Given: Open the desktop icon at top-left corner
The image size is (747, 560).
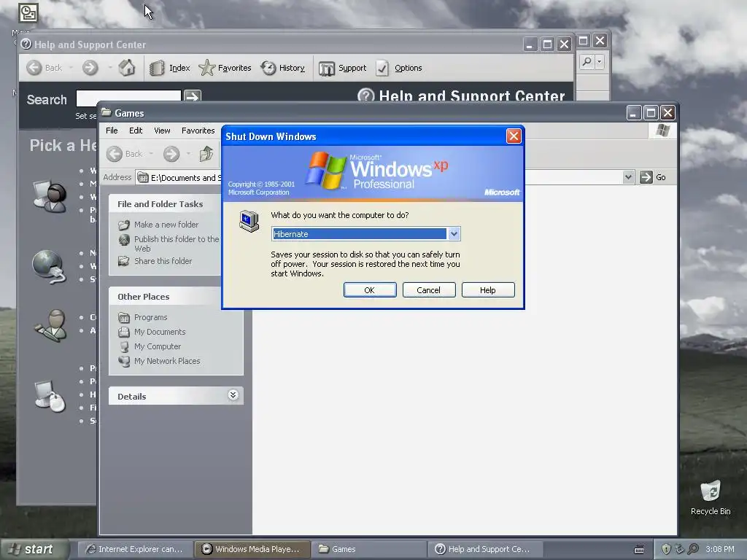Looking at the screenshot, I should pos(28,12).
